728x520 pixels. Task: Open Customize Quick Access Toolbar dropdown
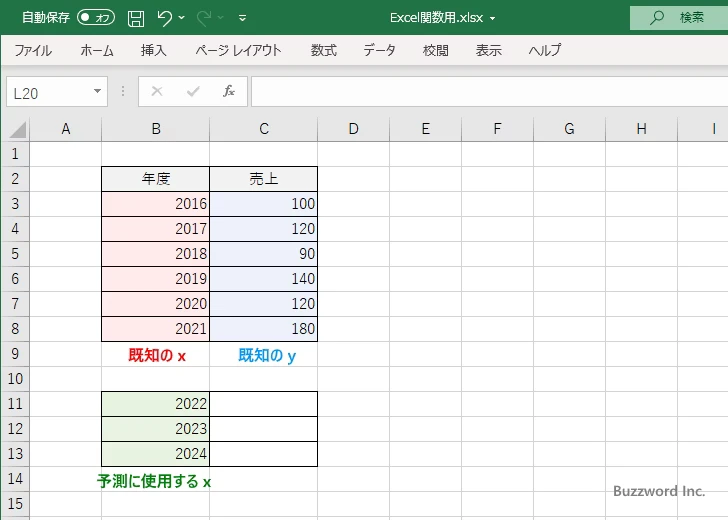(242, 18)
